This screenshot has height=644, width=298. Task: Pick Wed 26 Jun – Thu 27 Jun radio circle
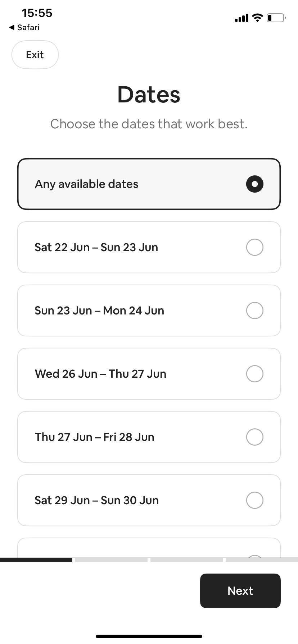click(x=255, y=374)
